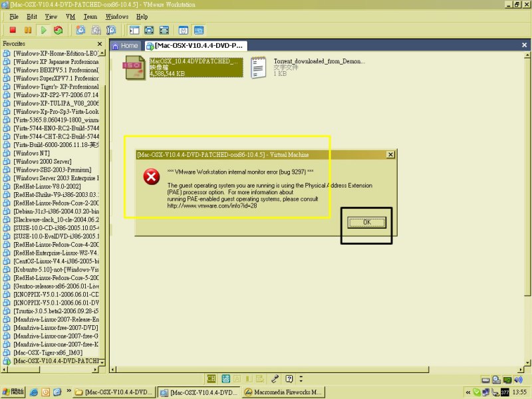The image size is (532, 399).
Task: Select [Windows-Xp-Pro-Sp3-Vista-Look] favorite
Action: [x=51, y=112]
